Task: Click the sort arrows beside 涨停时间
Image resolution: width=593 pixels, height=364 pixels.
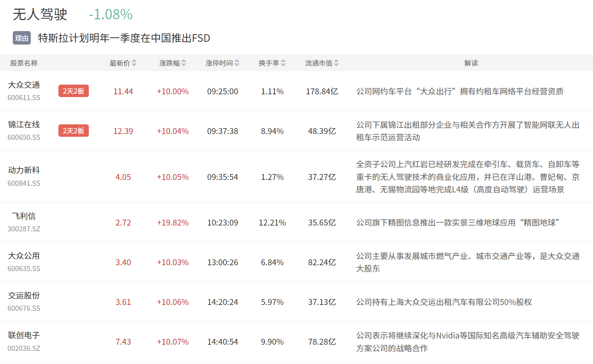Action: [x=237, y=63]
